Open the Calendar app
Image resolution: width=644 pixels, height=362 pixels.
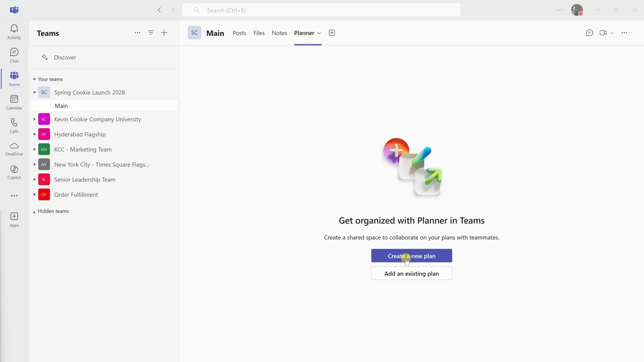pyautogui.click(x=14, y=102)
